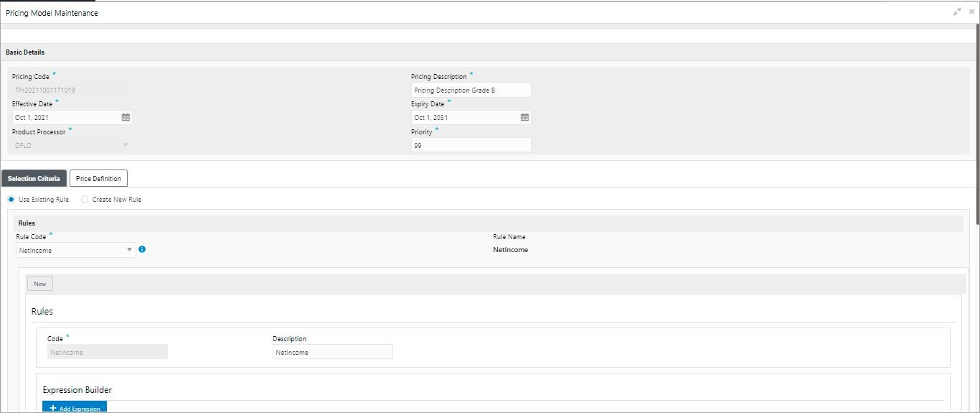Click the Add Expression button
The width and height of the screenshot is (980, 413).
coord(75,407)
